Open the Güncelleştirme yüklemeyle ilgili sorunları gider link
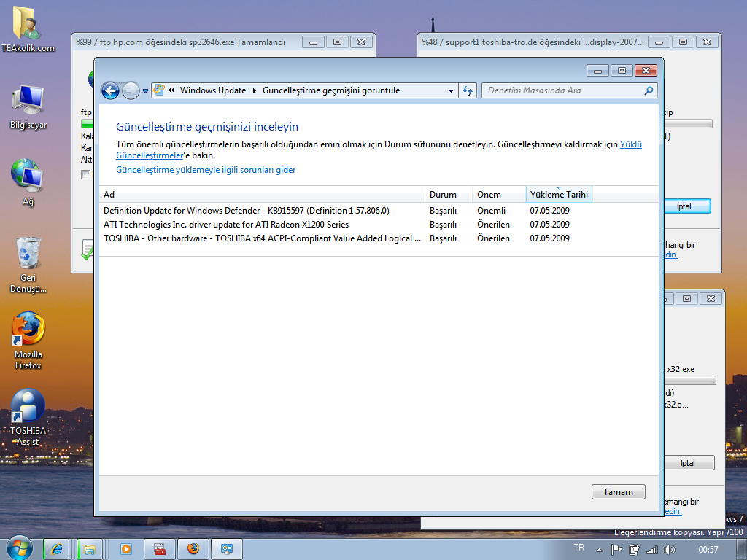 pos(206,170)
